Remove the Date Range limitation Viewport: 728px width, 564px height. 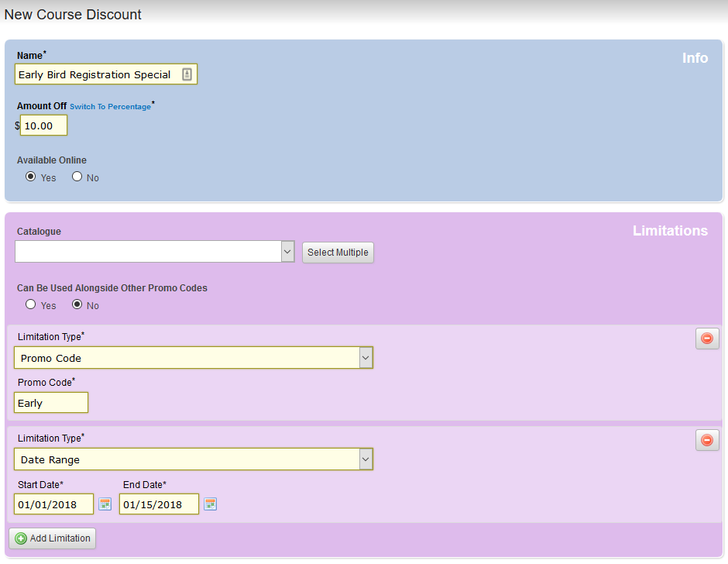706,440
